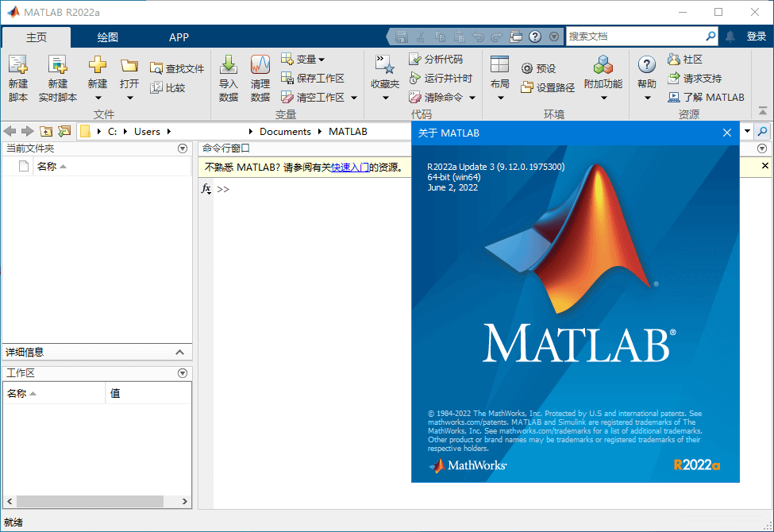Click the search magnifier in 搜索文档
The width and height of the screenshot is (774, 532).
pos(710,36)
